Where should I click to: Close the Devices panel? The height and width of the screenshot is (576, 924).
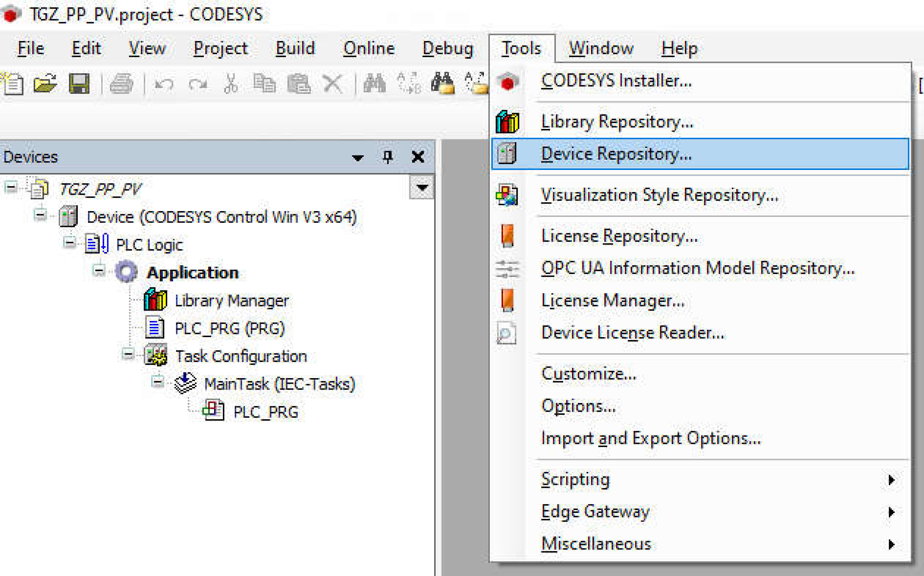click(418, 157)
